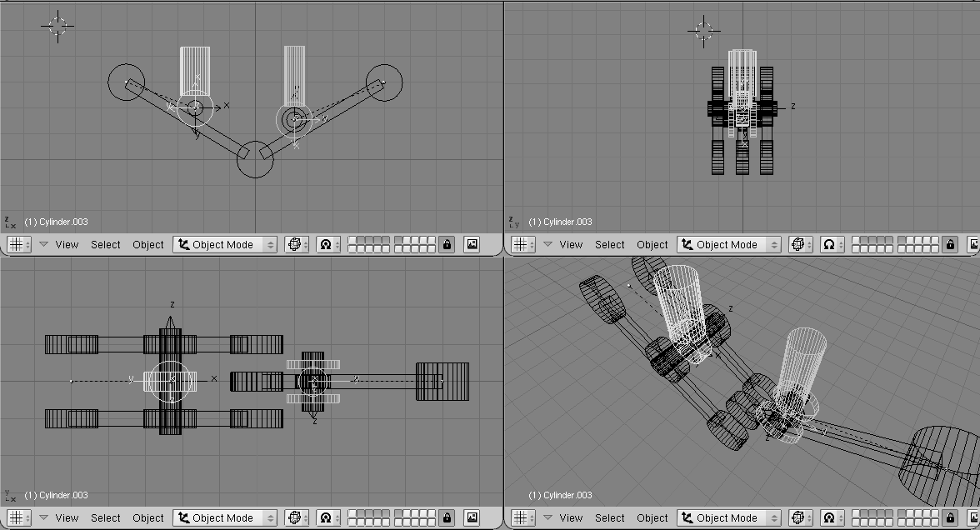The width and height of the screenshot is (980, 530).
Task: Toggle the layer lock icon in the side view header
Action: click(x=951, y=244)
